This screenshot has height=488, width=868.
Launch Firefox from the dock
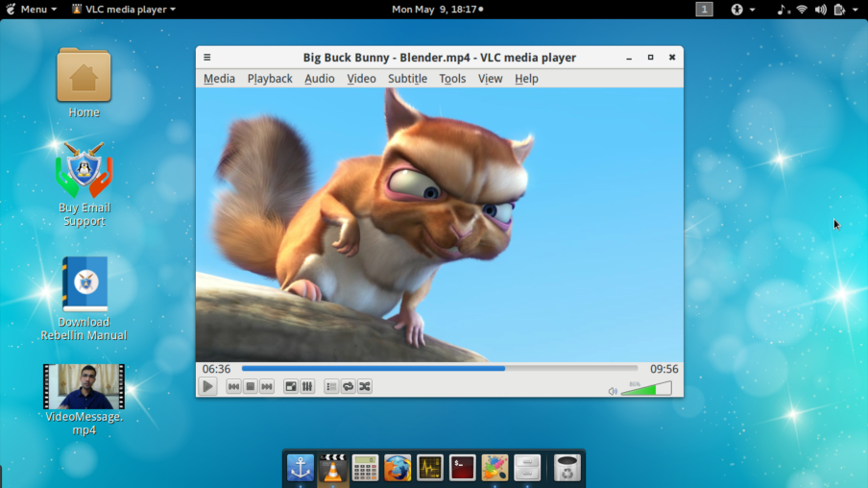pyautogui.click(x=398, y=468)
